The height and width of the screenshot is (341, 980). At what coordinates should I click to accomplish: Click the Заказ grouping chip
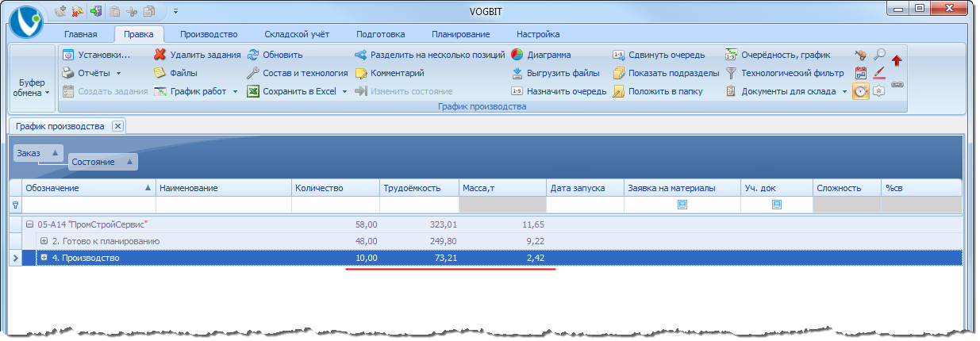point(38,153)
